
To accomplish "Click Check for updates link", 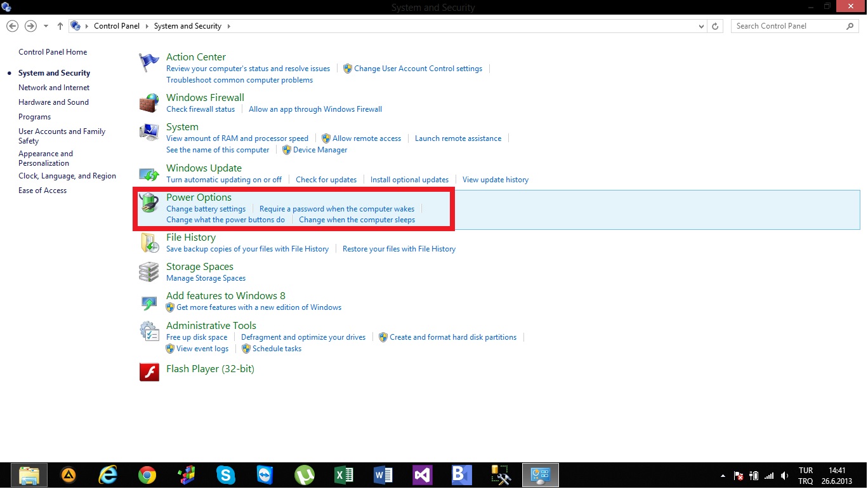I will [326, 180].
